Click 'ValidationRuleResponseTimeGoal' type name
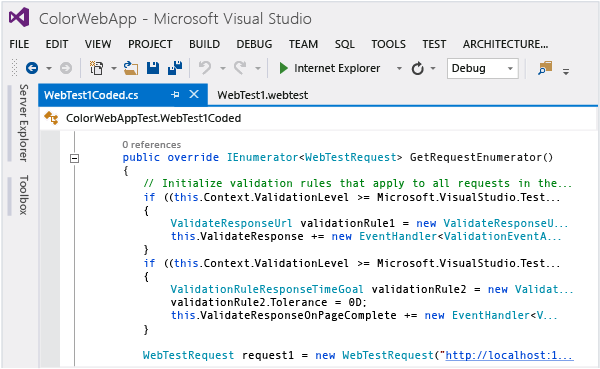Image resolution: width=600 pixels, height=369 pixels. pos(267,289)
